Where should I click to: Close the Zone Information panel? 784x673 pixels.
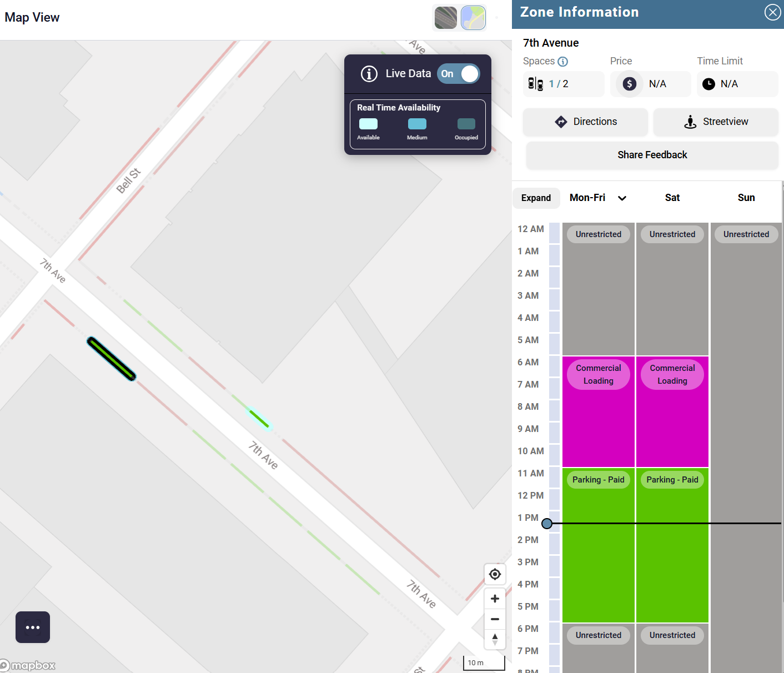point(772,12)
